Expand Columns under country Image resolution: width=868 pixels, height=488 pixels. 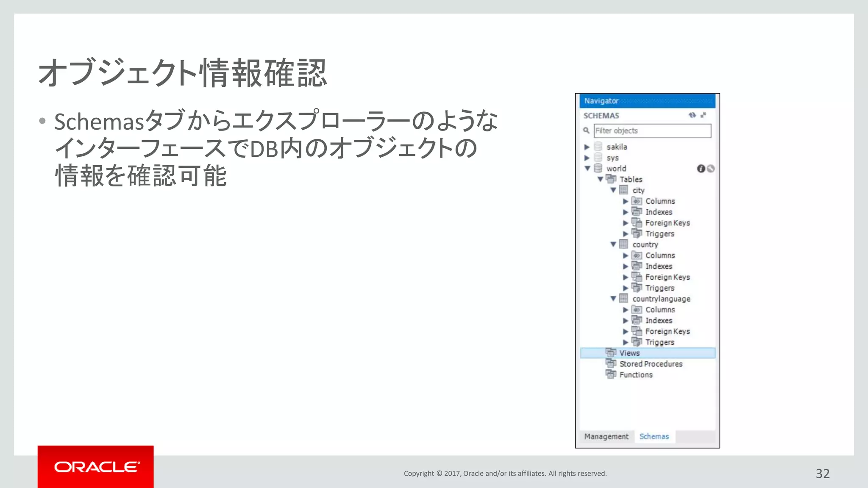pyautogui.click(x=626, y=255)
